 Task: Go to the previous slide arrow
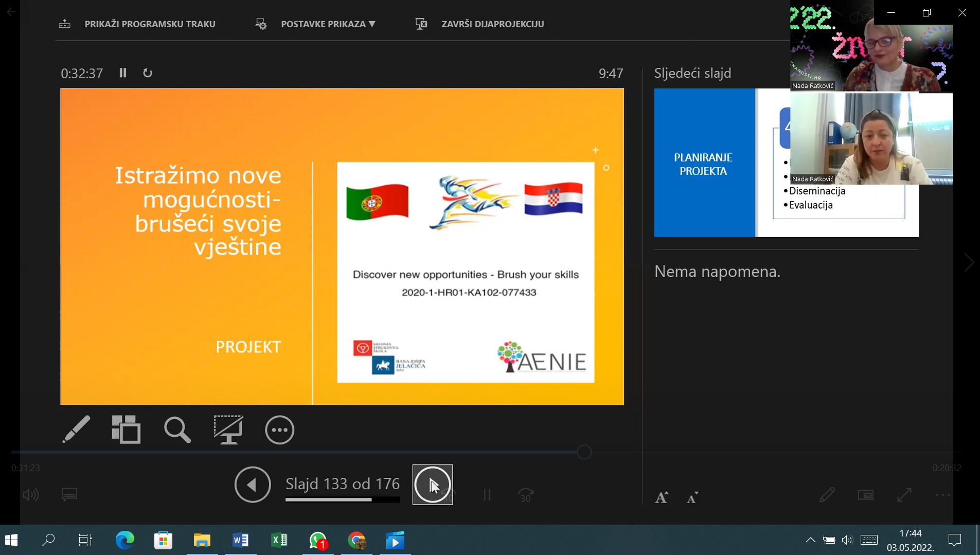pyautogui.click(x=253, y=485)
